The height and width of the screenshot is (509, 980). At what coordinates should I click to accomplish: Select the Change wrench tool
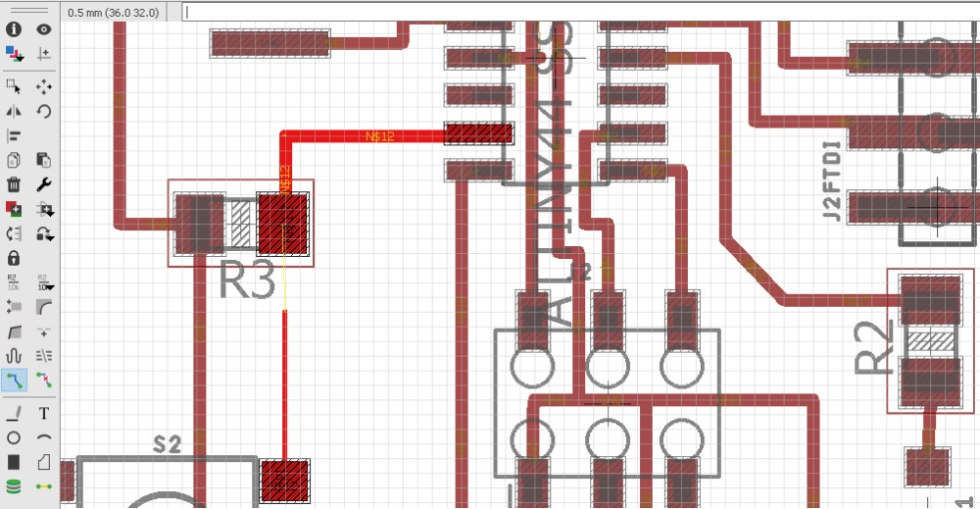pos(44,184)
